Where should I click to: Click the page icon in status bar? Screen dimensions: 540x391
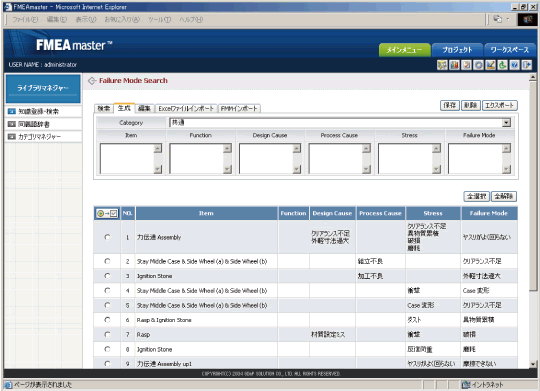pos(8,385)
